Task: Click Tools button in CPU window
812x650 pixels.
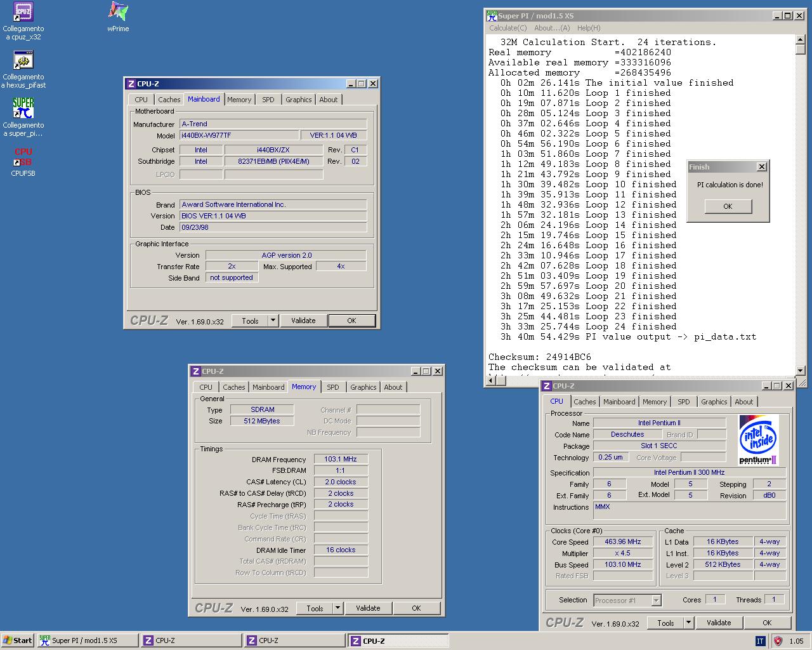Action: (665, 623)
